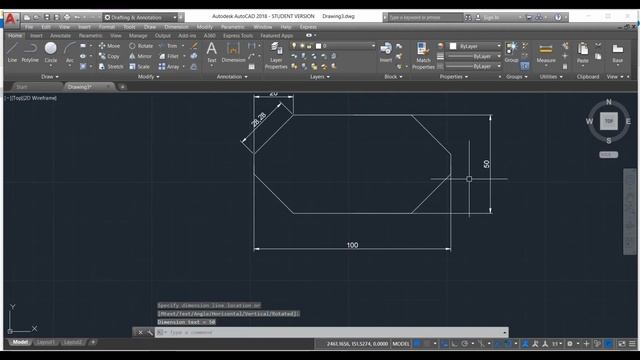Click the TOP face of the ViewCube

(x=609, y=121)
